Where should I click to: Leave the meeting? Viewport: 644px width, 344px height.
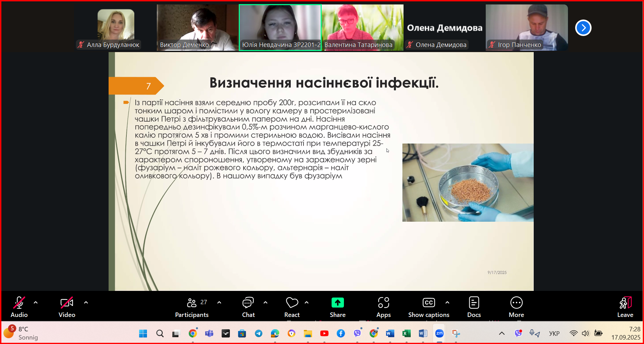pyautogui.click(x=625, y=307)
